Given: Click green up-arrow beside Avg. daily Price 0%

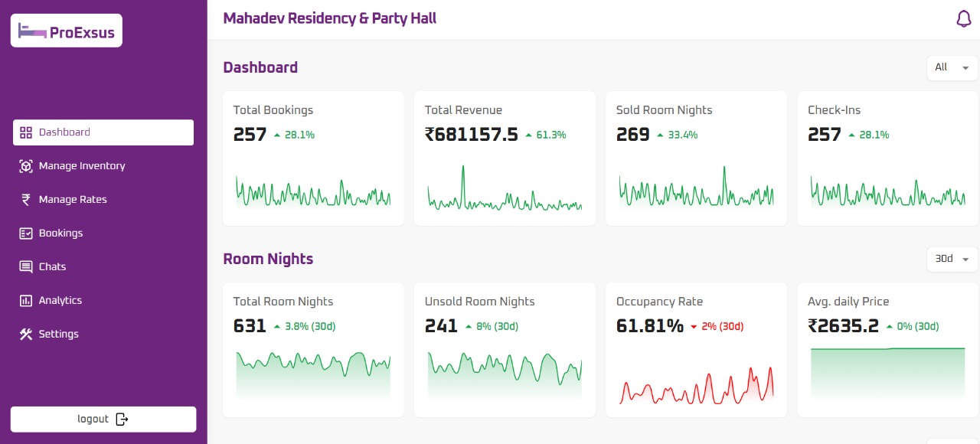Looking at the screenshot, I should pos(889,326).
